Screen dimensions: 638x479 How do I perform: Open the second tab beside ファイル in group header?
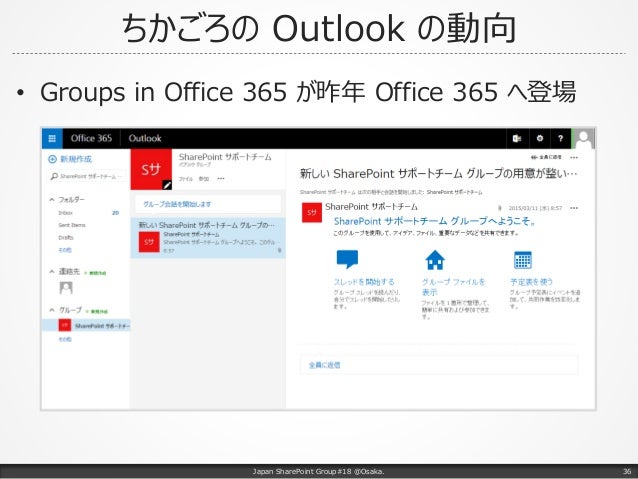[x=203, y=179]
